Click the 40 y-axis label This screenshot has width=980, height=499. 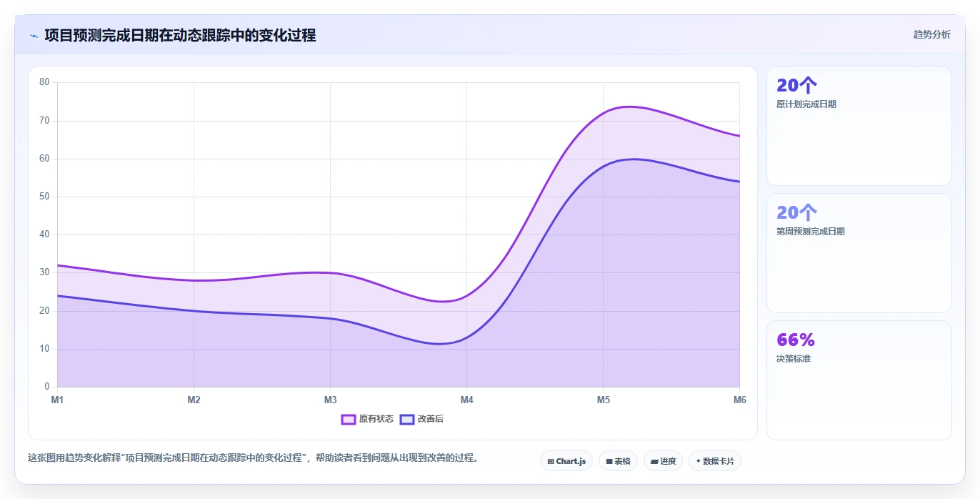click(44, 234)
